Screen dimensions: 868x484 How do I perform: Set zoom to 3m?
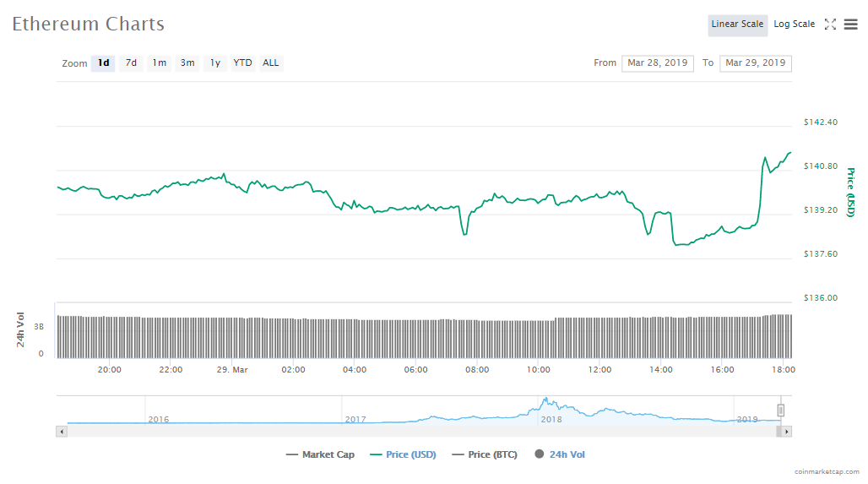click(x=187, y=63)
